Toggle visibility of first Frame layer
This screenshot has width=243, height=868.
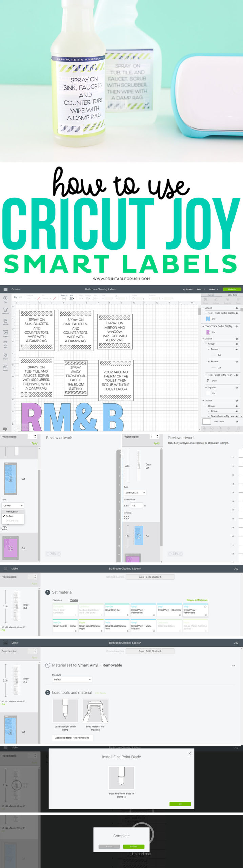click(237, 349)
